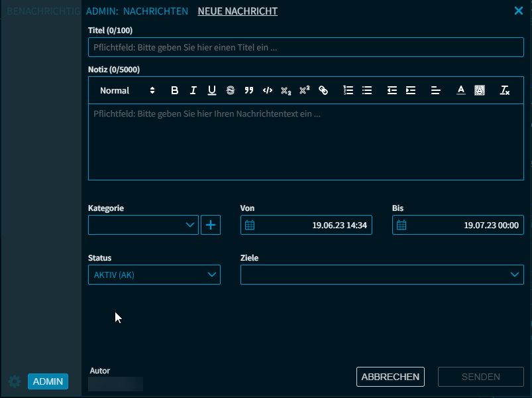Switch to the NACHRICHTEN tab

[x=155, y=11]
